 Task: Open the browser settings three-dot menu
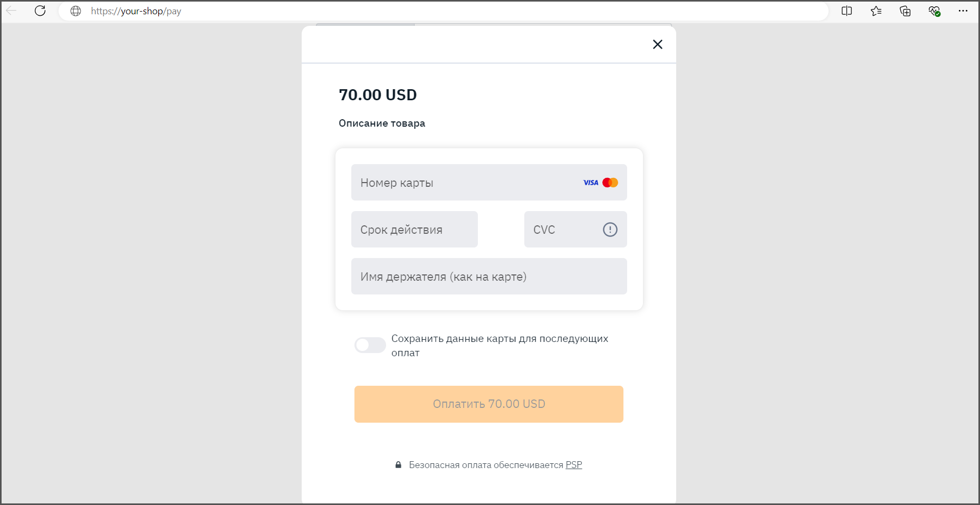point(964,11)
